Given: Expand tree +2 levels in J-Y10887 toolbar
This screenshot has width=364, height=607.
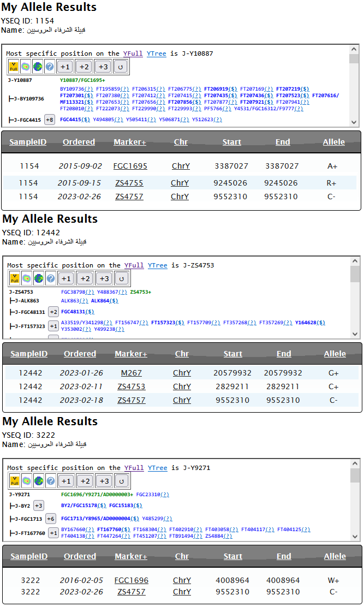Looking at the screenshot, I should (84, 67).
